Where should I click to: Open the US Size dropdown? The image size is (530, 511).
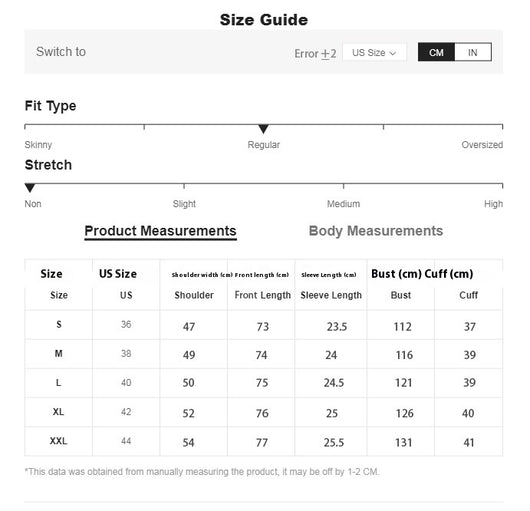click(374, 53)
